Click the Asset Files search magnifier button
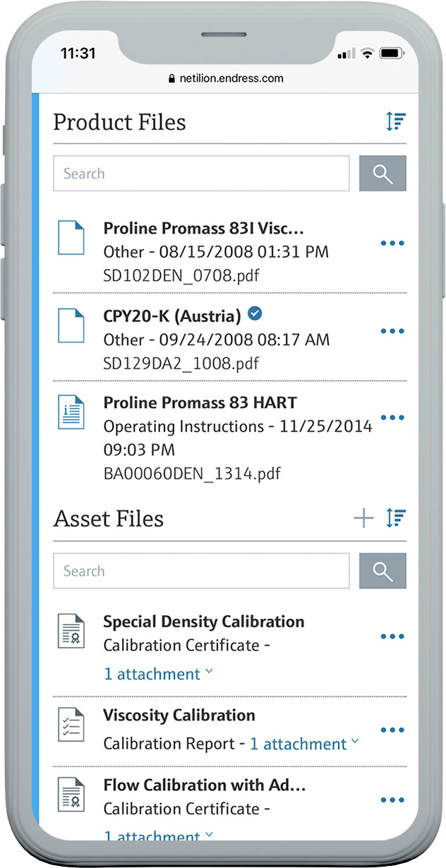 [x=382, y=571]
